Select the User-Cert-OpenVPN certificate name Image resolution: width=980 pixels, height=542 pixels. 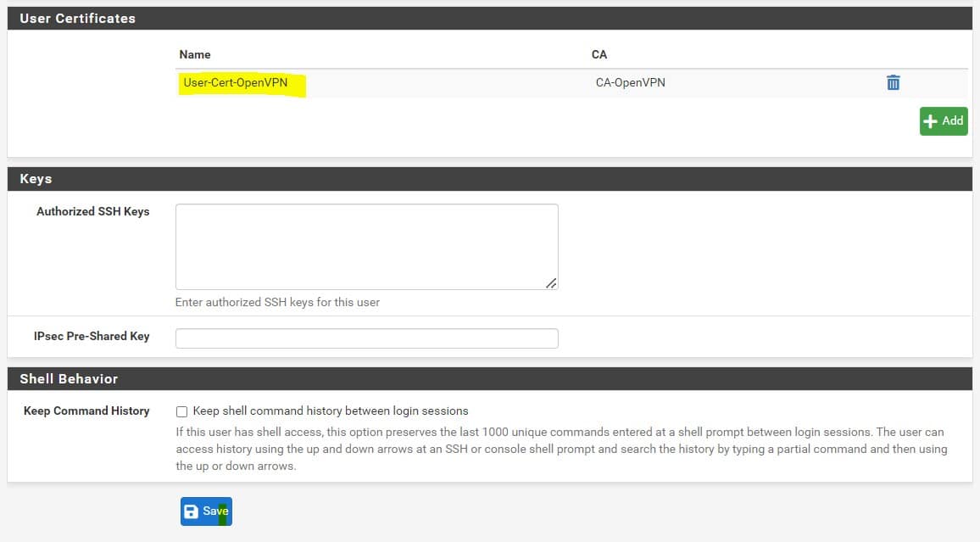click(x=236, y=82)
